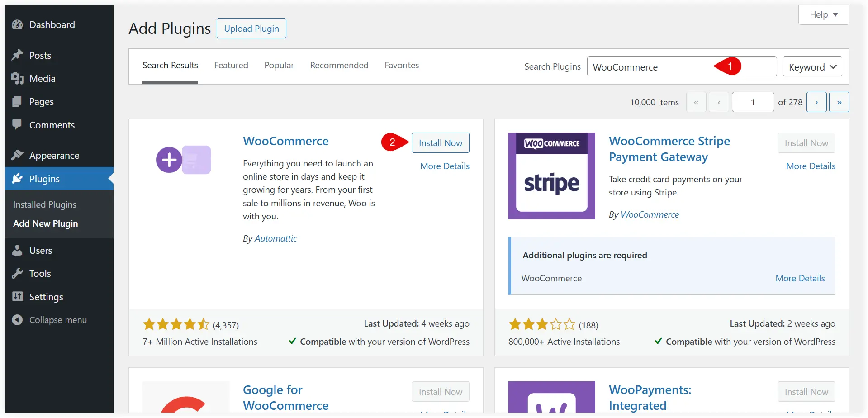Click WooCommerce Stripe Payment Gateway title
This screenshot has height=418, width=868.
click(669, 149)
